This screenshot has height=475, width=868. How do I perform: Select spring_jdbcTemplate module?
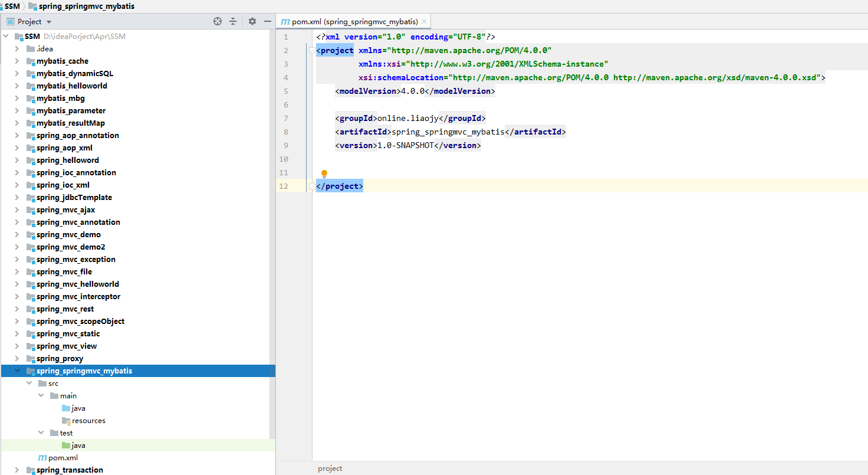coord(74,198)
